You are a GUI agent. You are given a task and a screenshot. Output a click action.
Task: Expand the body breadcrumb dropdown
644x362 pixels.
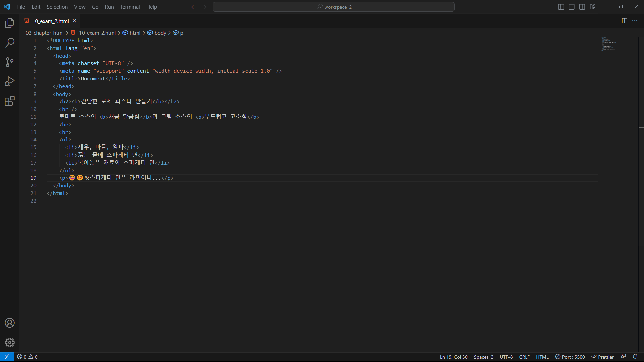coord(160,33)
